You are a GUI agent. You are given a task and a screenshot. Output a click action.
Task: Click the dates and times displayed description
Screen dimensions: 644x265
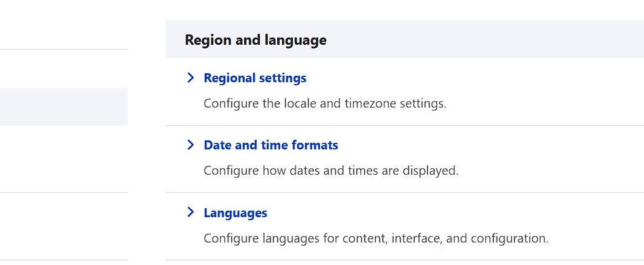point(331,171)
